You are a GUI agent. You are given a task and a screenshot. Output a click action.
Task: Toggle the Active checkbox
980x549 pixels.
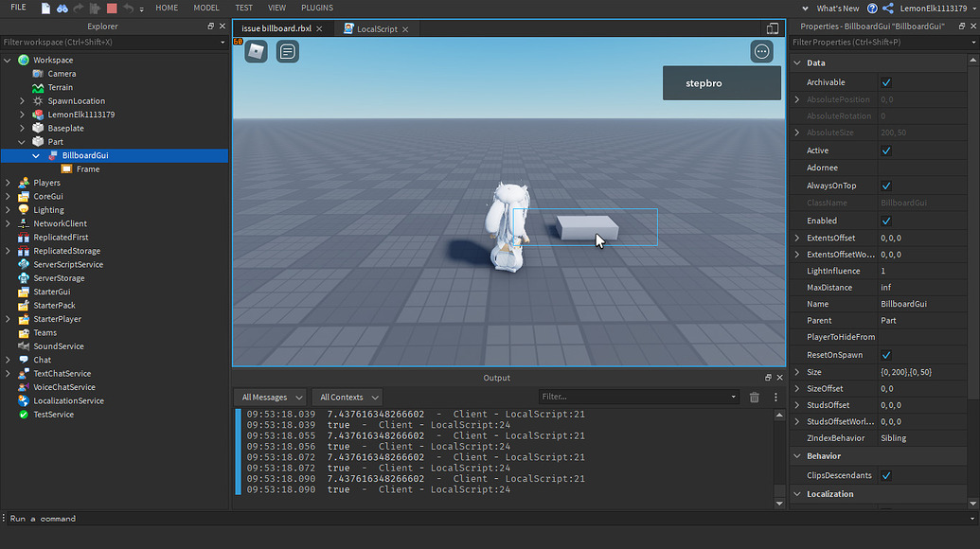coord(886,151)
